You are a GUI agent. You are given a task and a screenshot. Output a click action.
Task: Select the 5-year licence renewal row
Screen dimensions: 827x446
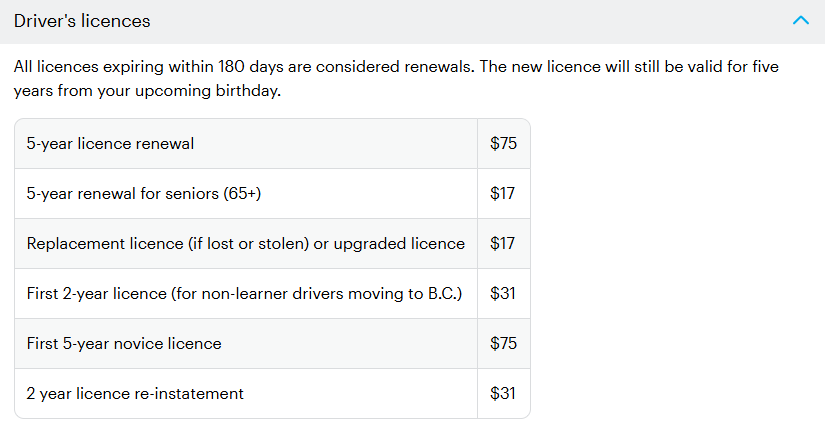coord(110,144)
